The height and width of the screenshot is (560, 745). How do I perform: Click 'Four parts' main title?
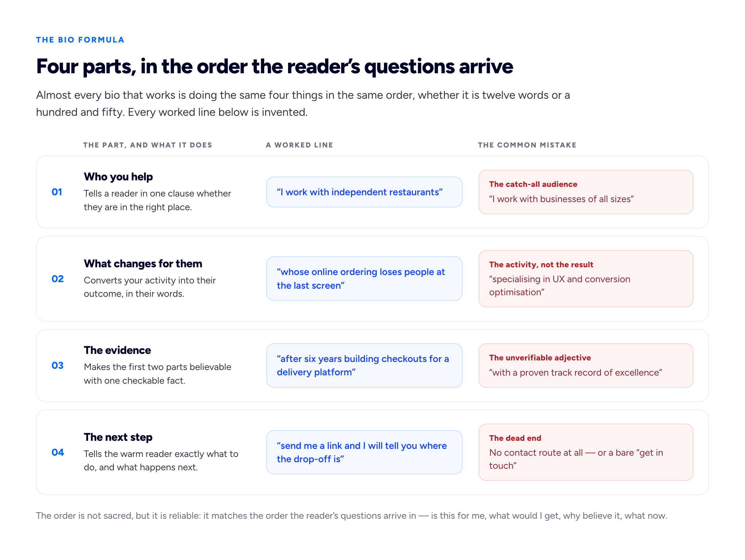pos(274,66)
